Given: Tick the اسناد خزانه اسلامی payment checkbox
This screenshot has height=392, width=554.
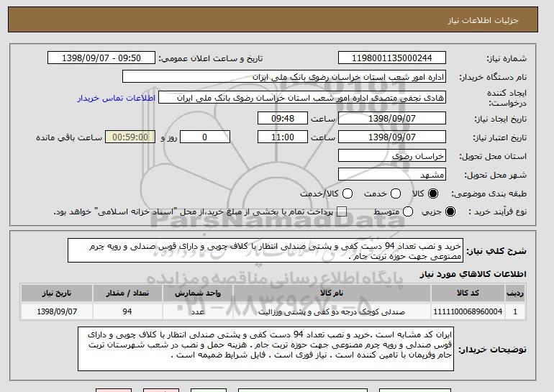Looking at the screenshot, I should (341, 211).
